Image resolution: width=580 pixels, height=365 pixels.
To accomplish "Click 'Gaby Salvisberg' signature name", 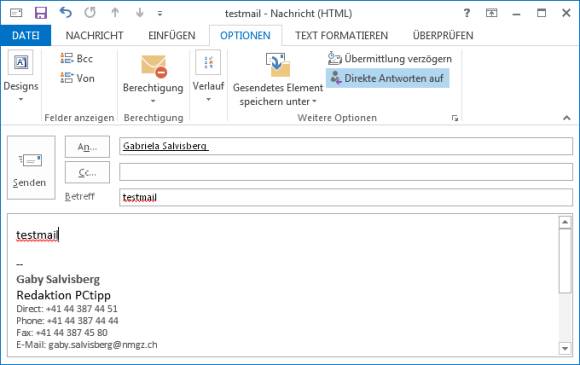I will [58, 280].
